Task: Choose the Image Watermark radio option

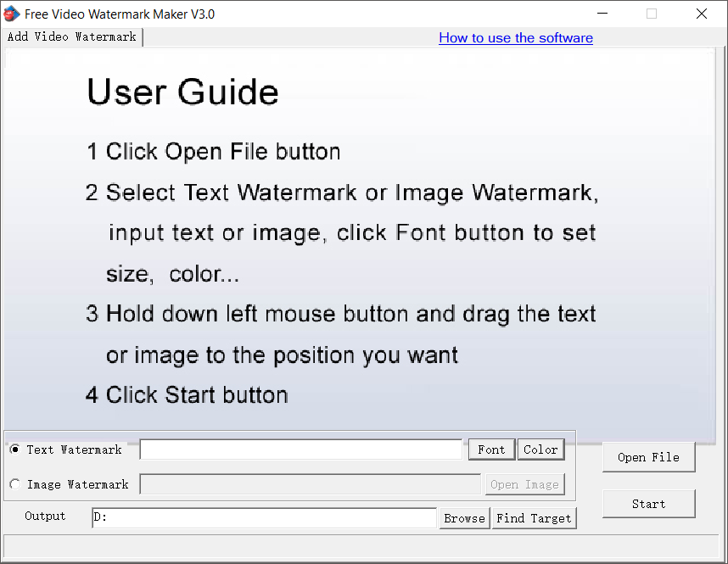Action: (15, 484)
